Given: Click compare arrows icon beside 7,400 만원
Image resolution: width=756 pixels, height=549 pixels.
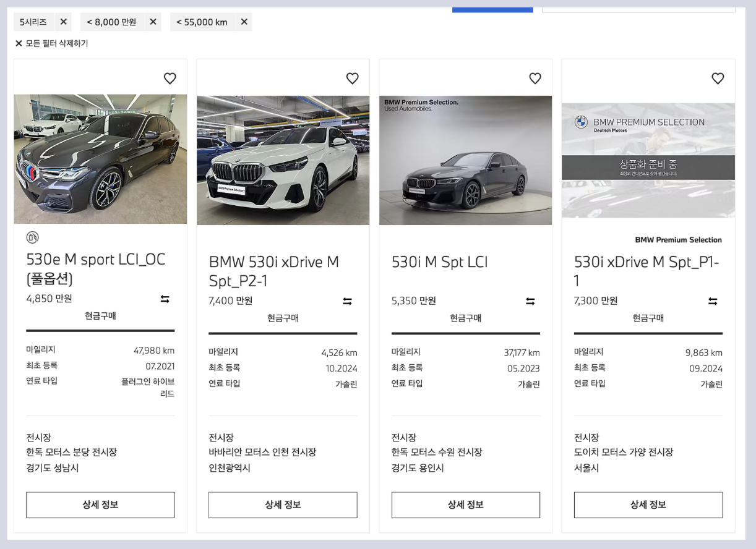Looking at the screenshot, I should 347,302.
